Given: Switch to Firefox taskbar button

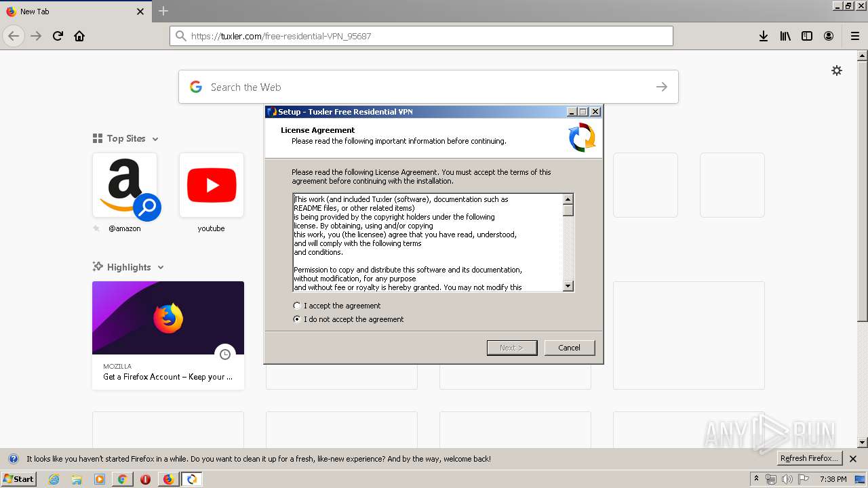Looking at the screenshot, I should (168, 479).
